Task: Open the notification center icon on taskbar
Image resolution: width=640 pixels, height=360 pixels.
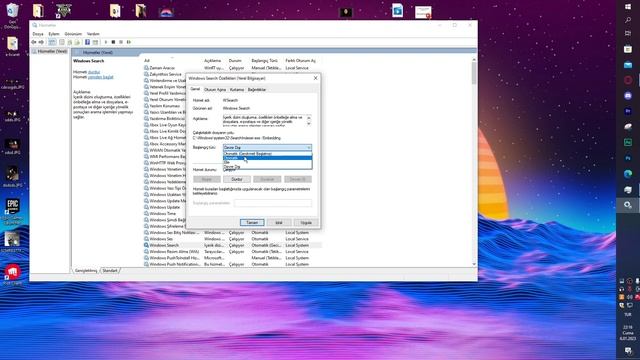Action: tap(628, 351)
